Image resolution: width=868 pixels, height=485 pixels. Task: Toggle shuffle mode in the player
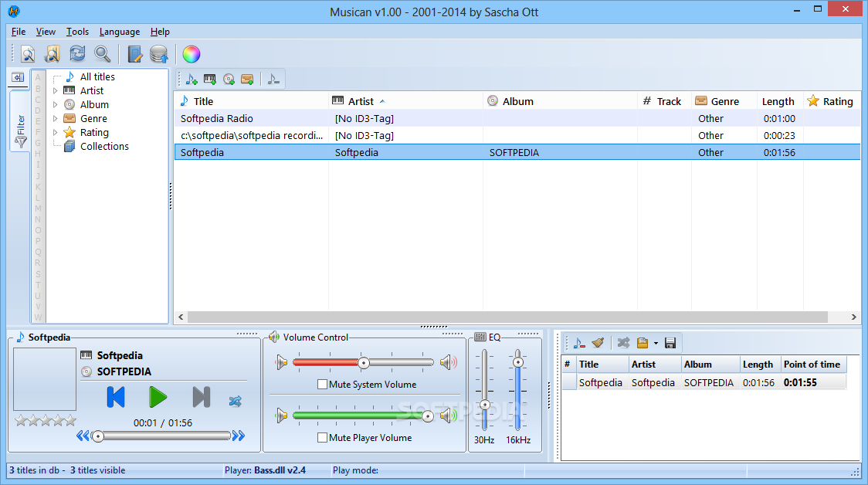(x=236, y=401)
